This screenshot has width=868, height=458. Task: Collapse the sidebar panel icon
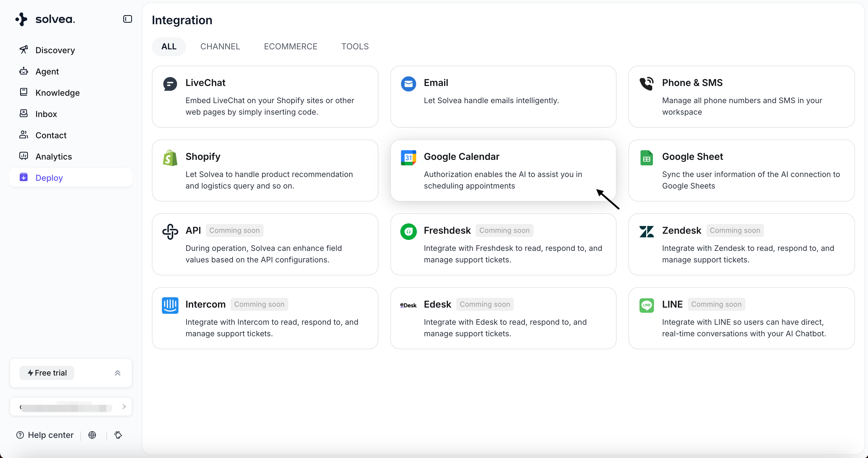click(127, 19)
